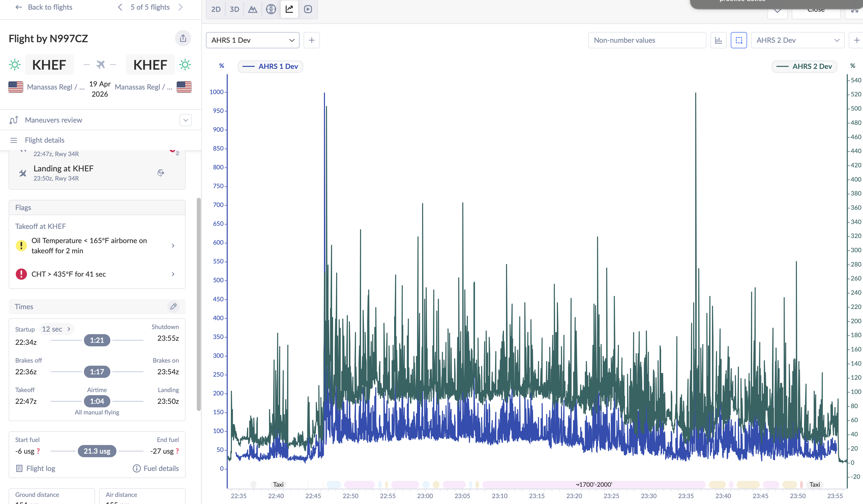Click the Air distance card
The height and width of the screenshot is (504, 863).
click(x=142, y=496)
